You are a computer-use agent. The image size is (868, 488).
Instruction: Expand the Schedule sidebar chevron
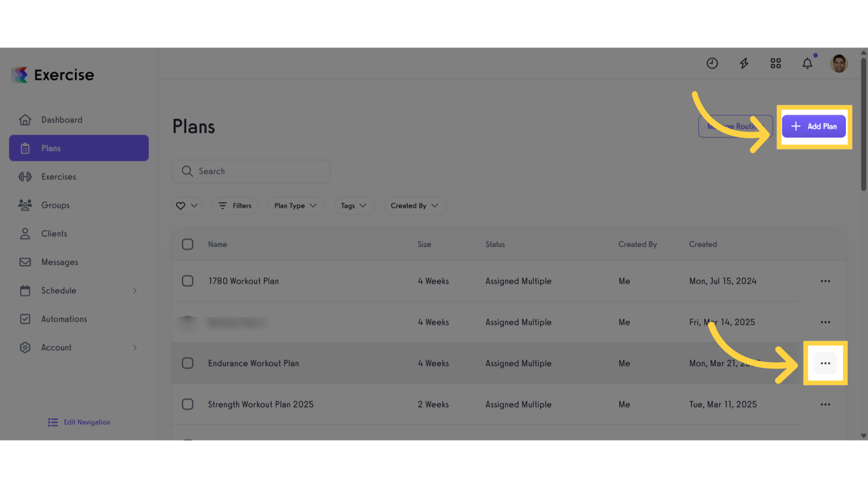pos(134,290)
